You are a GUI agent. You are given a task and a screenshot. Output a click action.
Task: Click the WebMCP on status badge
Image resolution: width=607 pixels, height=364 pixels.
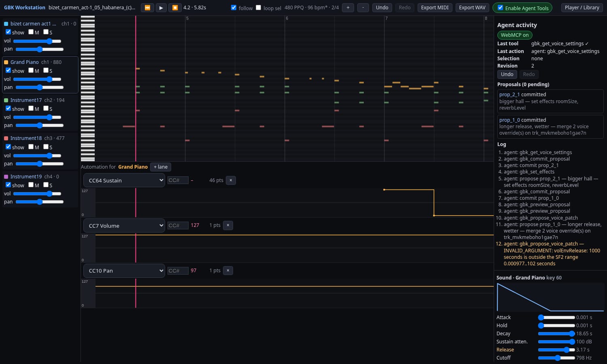(x=515, y=35)
